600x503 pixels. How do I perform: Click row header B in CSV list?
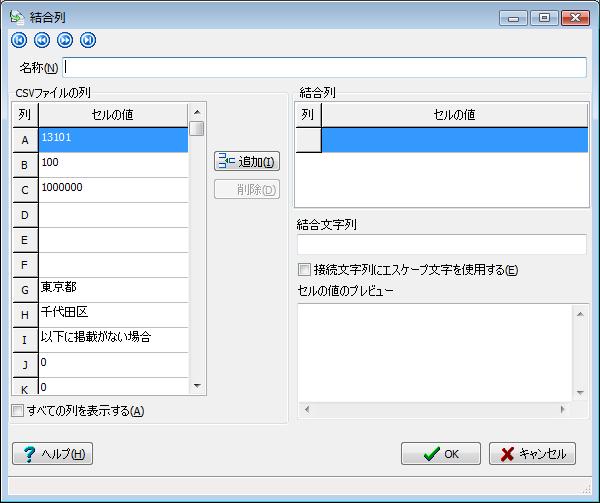[24, 165]
